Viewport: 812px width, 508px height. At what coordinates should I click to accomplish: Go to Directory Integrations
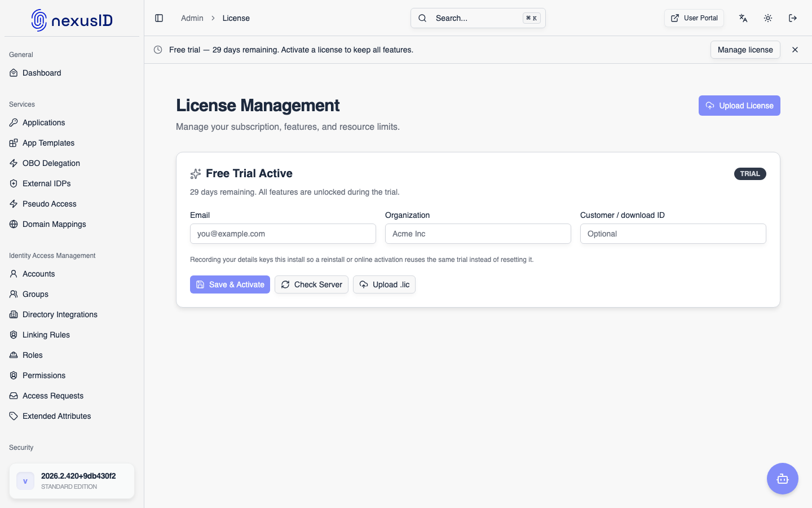coord(72,314)
